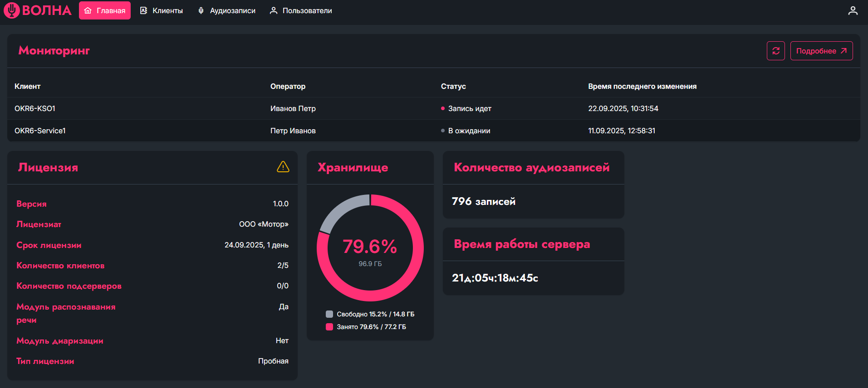
Task: Open the Пользователи page
Action: 307,11
